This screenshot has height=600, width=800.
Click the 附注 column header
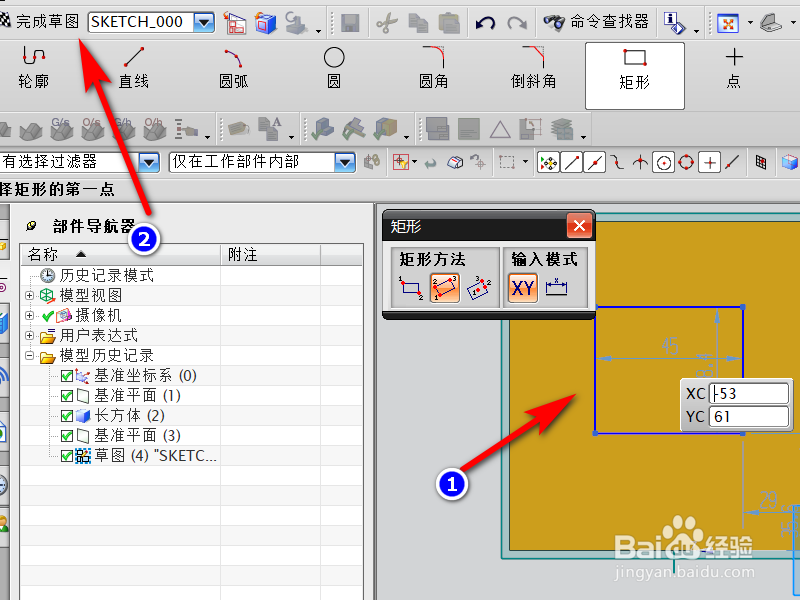(x=271, y=254)
